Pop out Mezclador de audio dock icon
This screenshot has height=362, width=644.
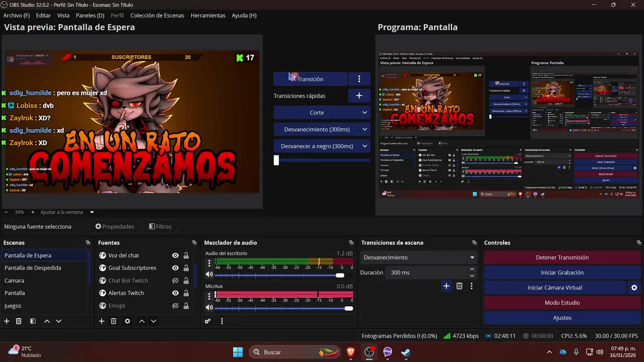click(351, 243)
